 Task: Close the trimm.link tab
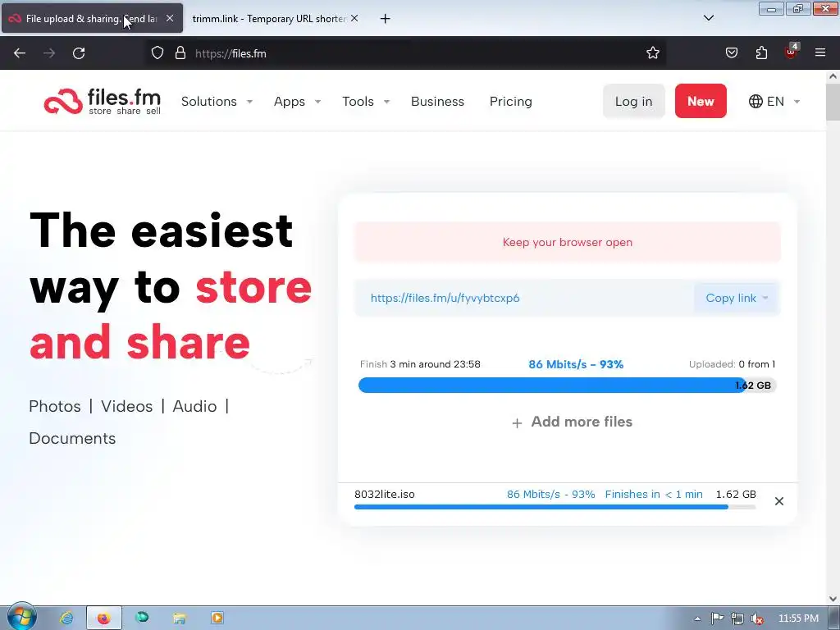coord(354,18)
